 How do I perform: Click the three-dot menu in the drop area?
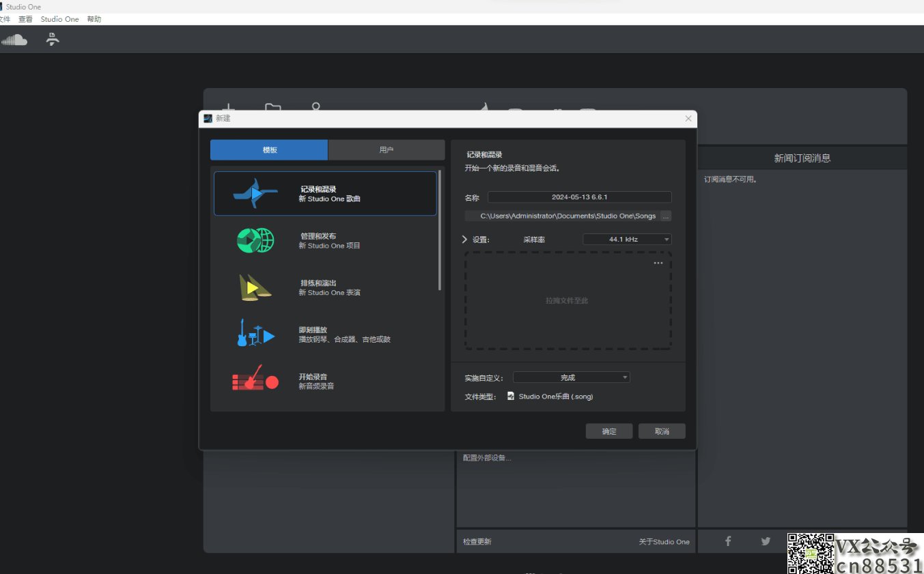[658, 263]
